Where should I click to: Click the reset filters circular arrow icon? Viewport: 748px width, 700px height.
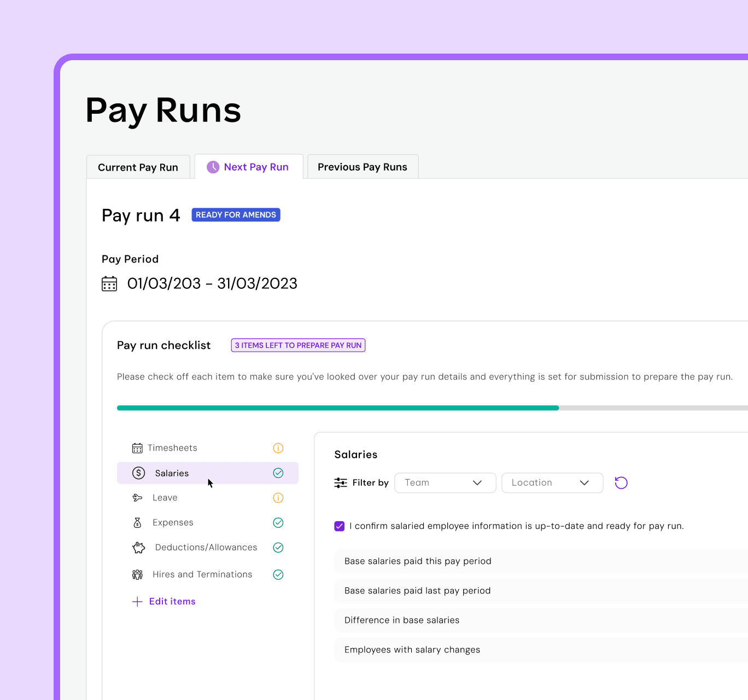click(621, 482)
